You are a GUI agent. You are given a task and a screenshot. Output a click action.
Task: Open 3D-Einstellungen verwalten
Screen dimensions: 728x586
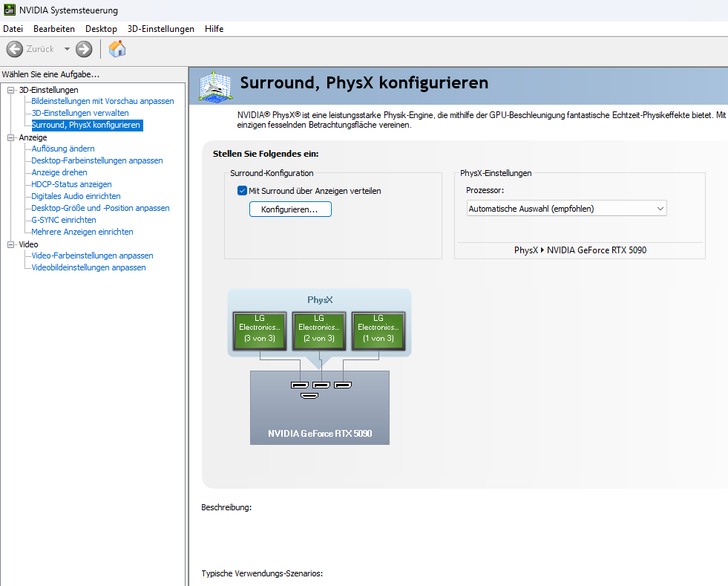coord(80,113)
